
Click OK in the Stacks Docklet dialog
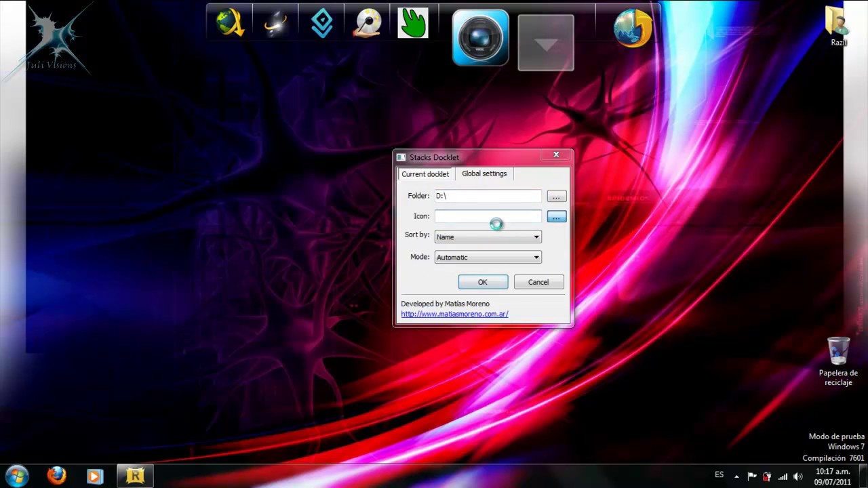(482, 282)
